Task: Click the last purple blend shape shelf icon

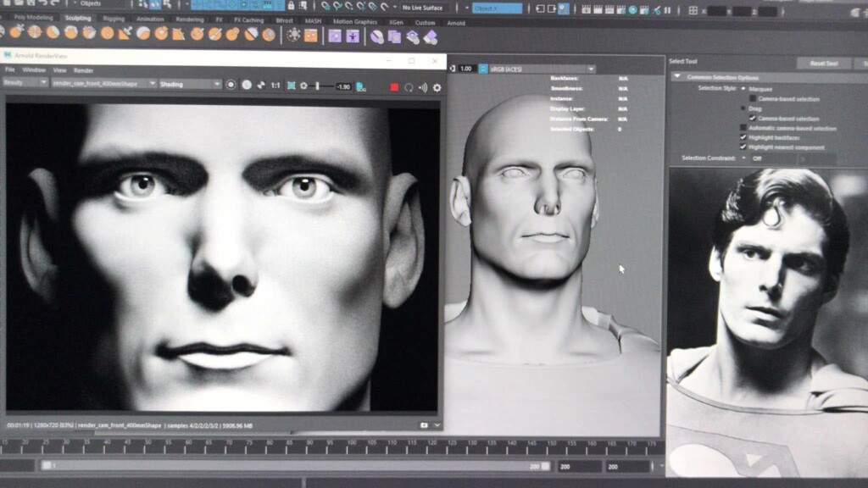Action: pyautogui.click(x=431, y=37)
